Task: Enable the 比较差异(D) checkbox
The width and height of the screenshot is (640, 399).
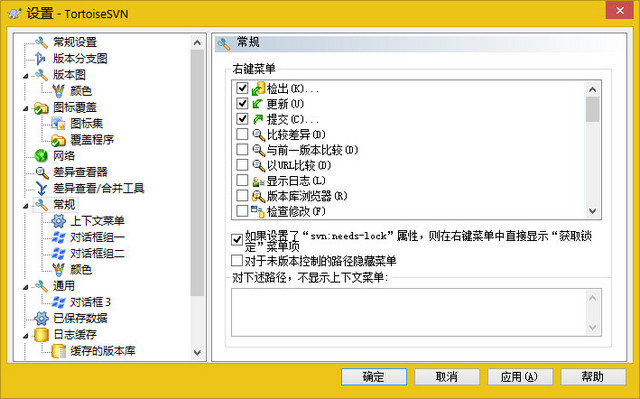Action: pyautogui.click(x=242, y=134)
